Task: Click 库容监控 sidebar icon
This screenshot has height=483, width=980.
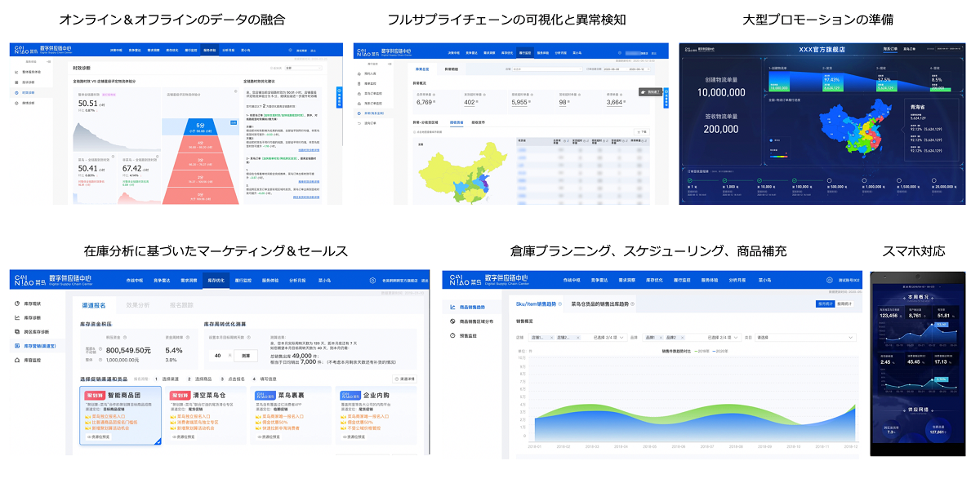Action: pos(18,360)
